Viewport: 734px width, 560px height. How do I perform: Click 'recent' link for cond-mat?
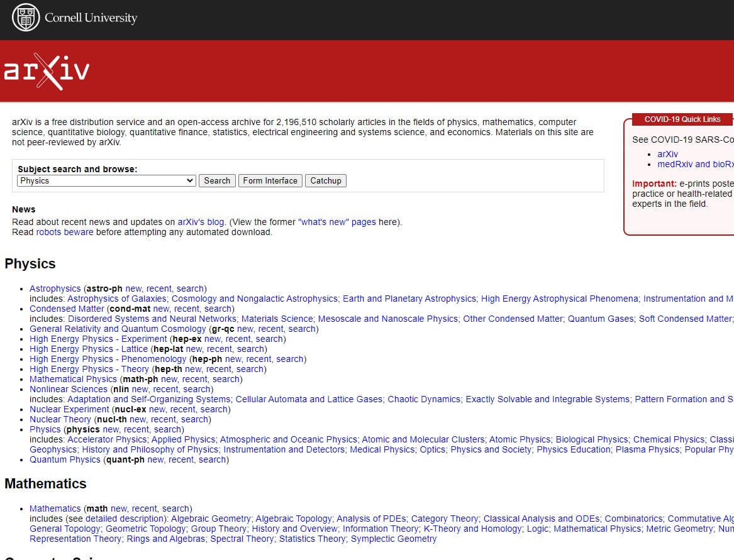point(187,309)
